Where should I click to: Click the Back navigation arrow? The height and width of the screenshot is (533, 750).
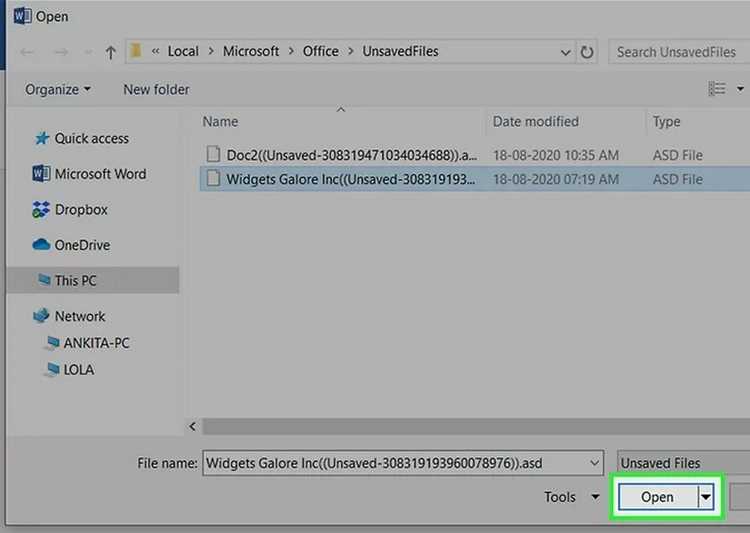[27, 52]
